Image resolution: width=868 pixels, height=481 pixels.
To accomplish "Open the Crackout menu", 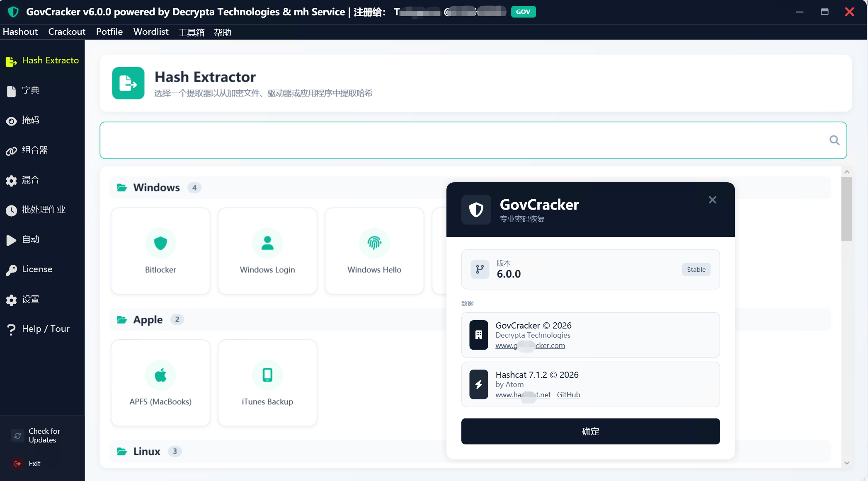I will (67, 32).
